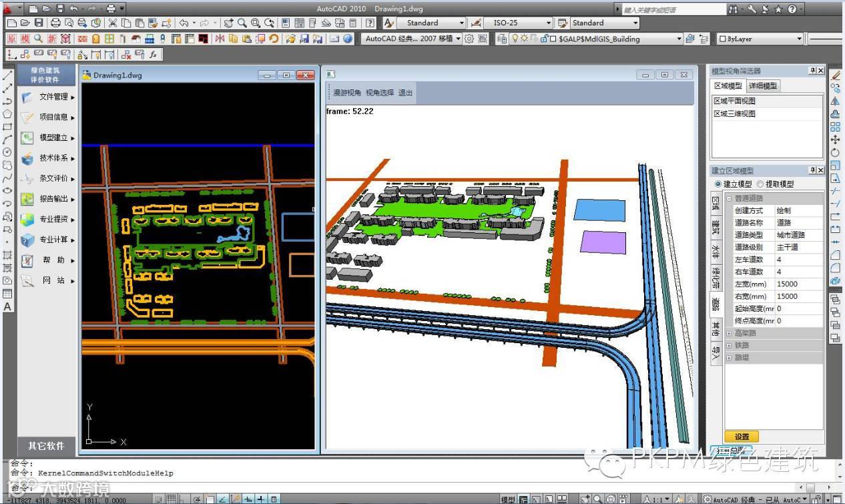Select the Line draw tool
845x504 pixels.
pyautogui.click(x=7, y=75)
